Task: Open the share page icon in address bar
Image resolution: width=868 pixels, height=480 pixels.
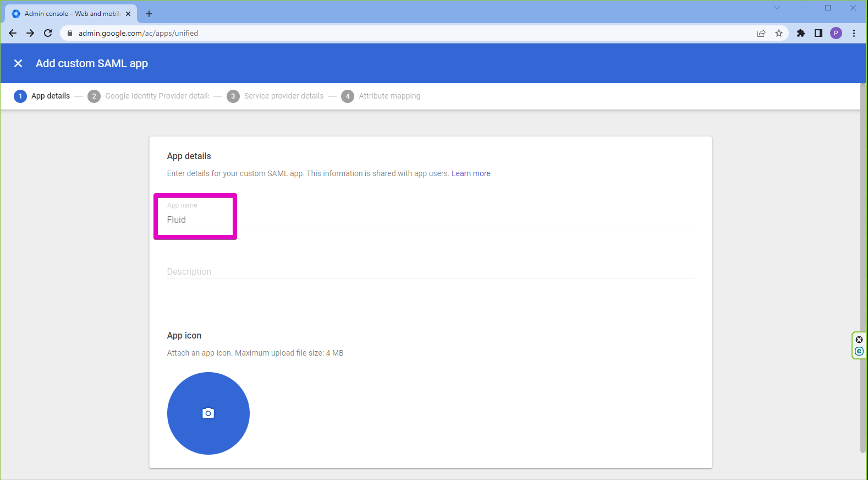Action: coord(761,33)
